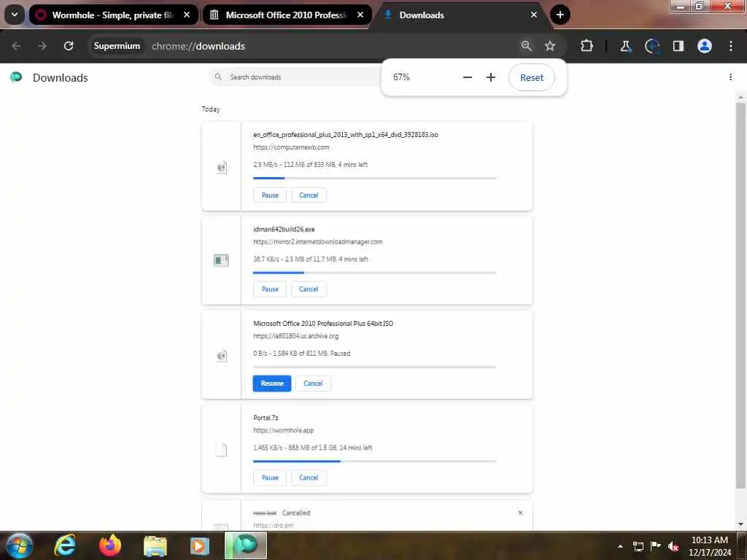Click the Supermium site chip
Viewport: 747px width, 560px height.
pyautogui.click(x=117, y=46)
